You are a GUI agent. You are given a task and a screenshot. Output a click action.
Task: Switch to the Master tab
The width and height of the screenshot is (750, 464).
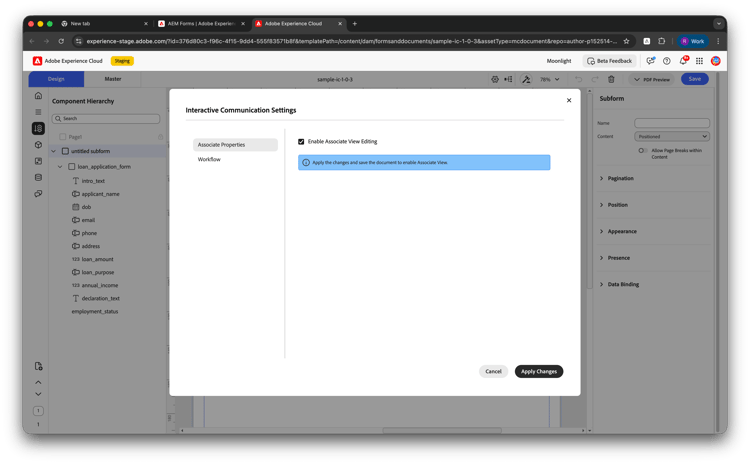(113, 79)
